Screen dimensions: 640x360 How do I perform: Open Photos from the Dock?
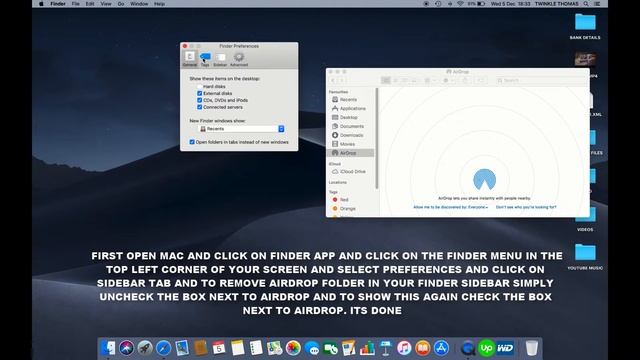pos(293,348)
